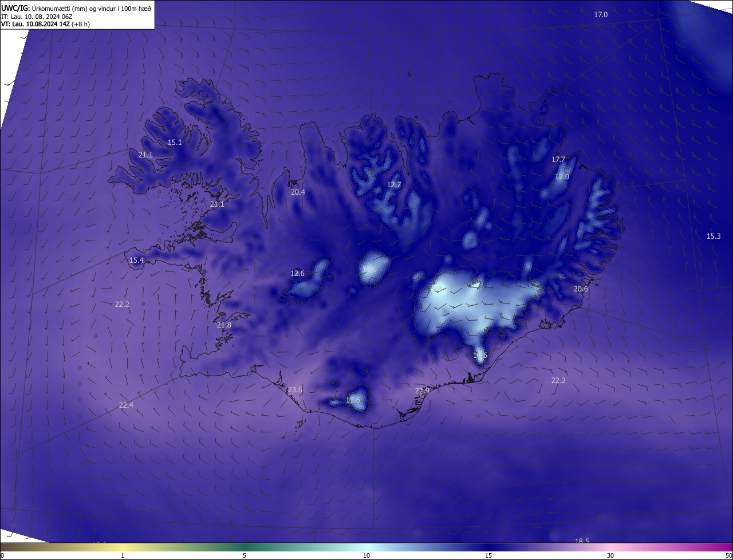Click the 18.5 value label
Screen dimensions: 733x560
point(582,541)
